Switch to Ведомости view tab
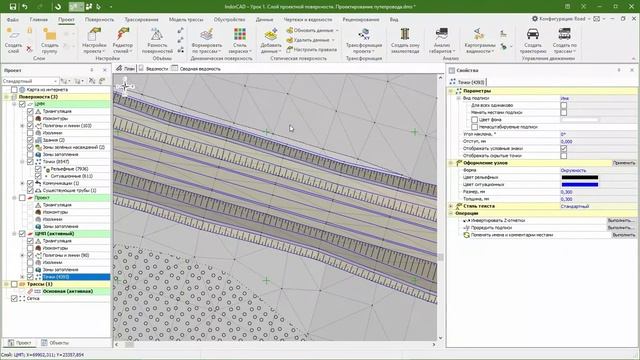640x360 pixels. point(153,69)
